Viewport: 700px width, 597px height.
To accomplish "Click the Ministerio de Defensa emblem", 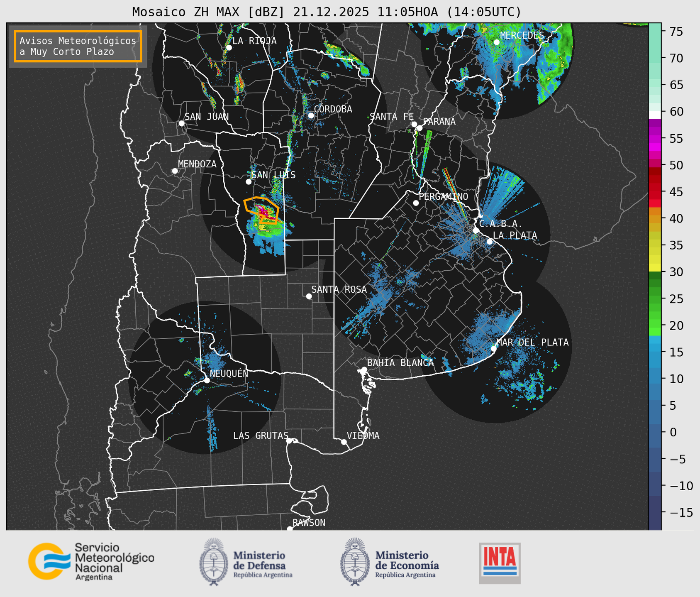I will pyautogui.click(x=214, y=562).
